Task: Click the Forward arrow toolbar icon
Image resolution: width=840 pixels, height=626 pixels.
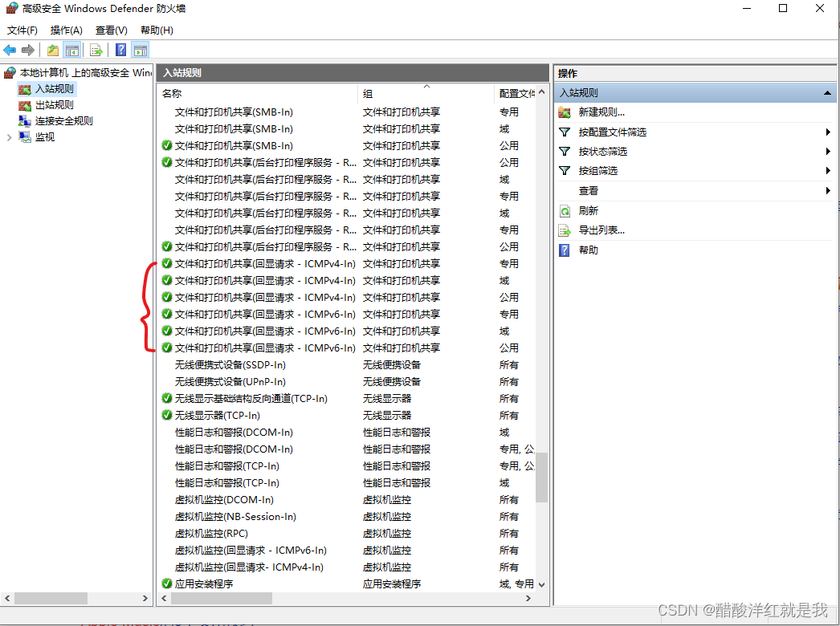Action: click(28, 51)
